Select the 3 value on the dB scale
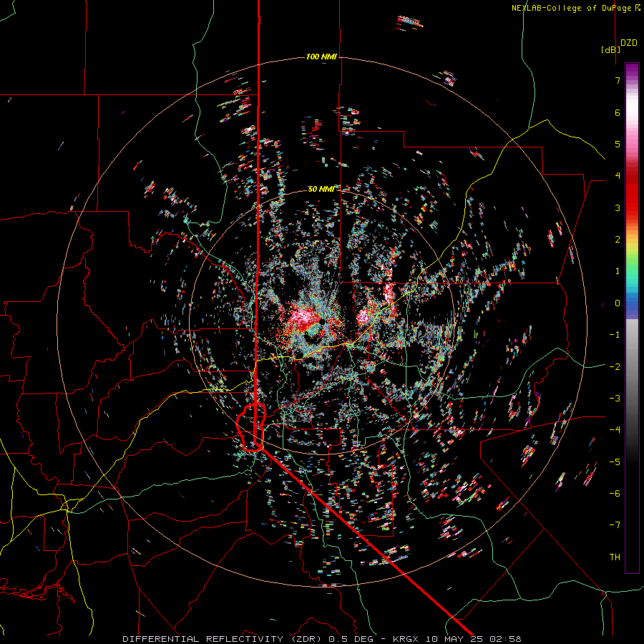Viewport: 644px width, 644px height. [618, 208]
